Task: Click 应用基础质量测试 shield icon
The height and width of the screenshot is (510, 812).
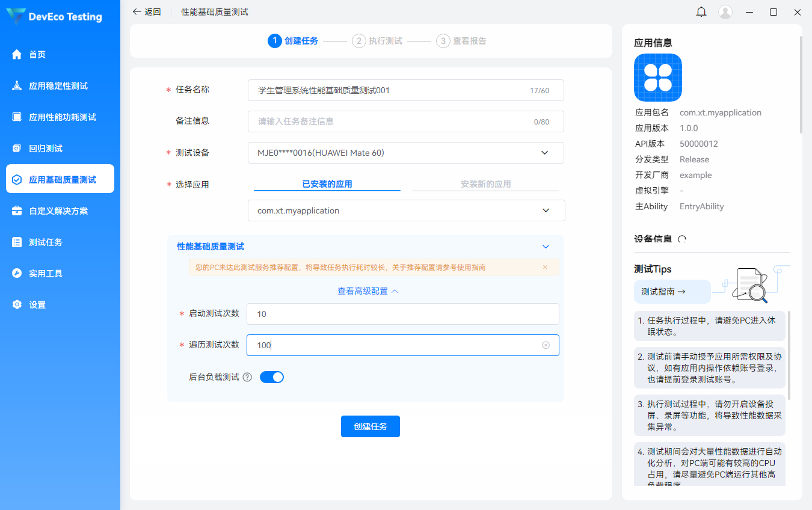Action: tap(17, 180)
